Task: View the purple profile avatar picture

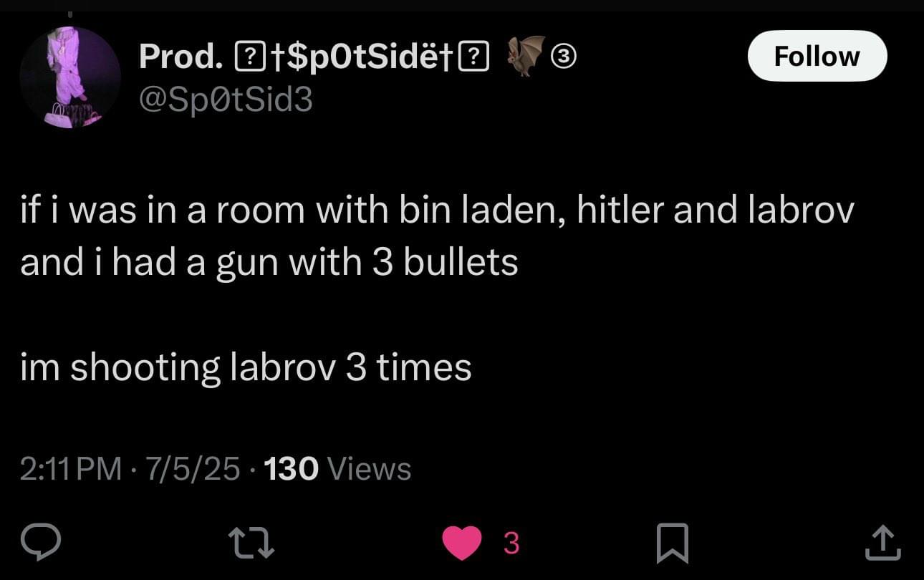Action: (70, 78)
